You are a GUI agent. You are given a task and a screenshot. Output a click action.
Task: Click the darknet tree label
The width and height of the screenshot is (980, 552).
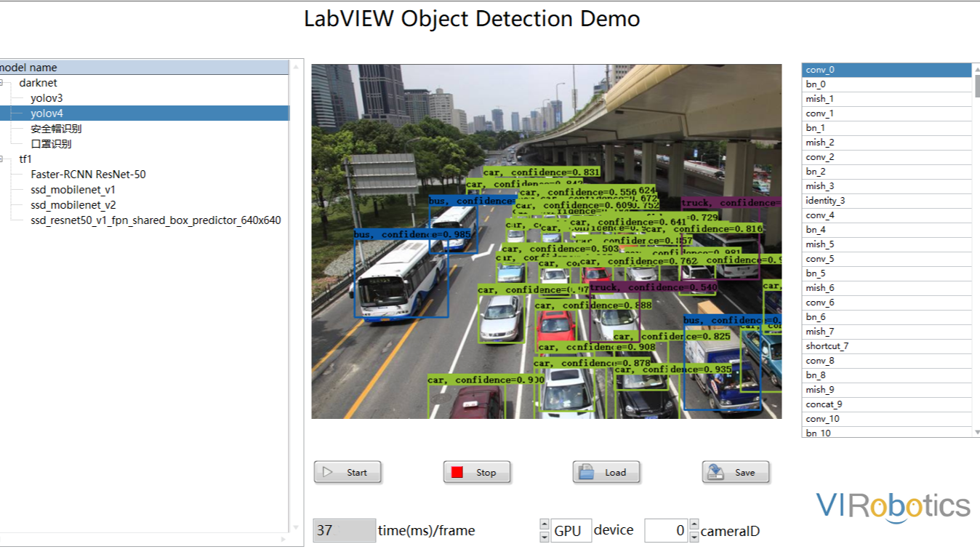39,82
